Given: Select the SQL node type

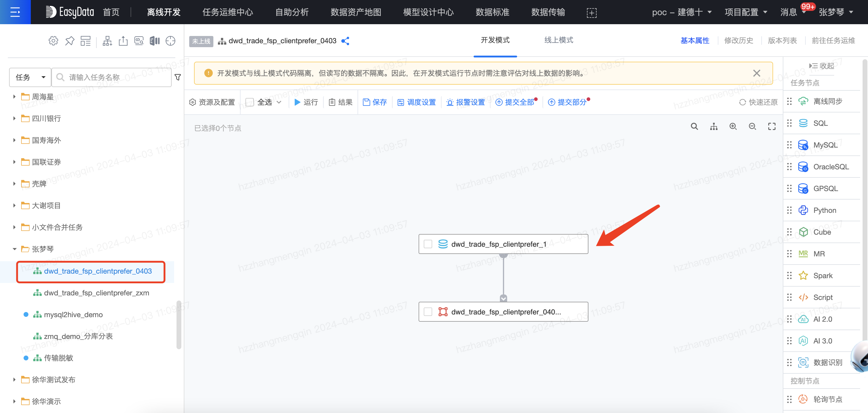Looking at the screenshot, I should (x=822, y=123).
